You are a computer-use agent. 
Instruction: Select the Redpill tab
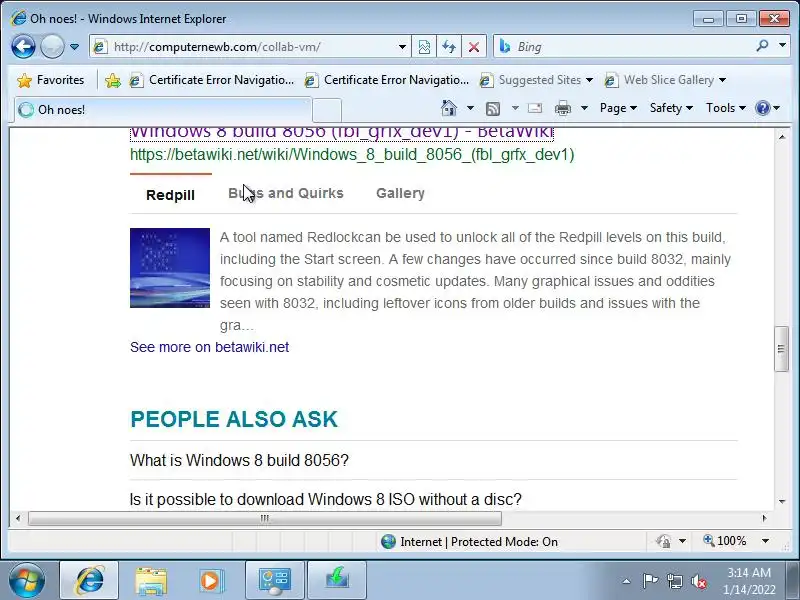click(170, 195)
